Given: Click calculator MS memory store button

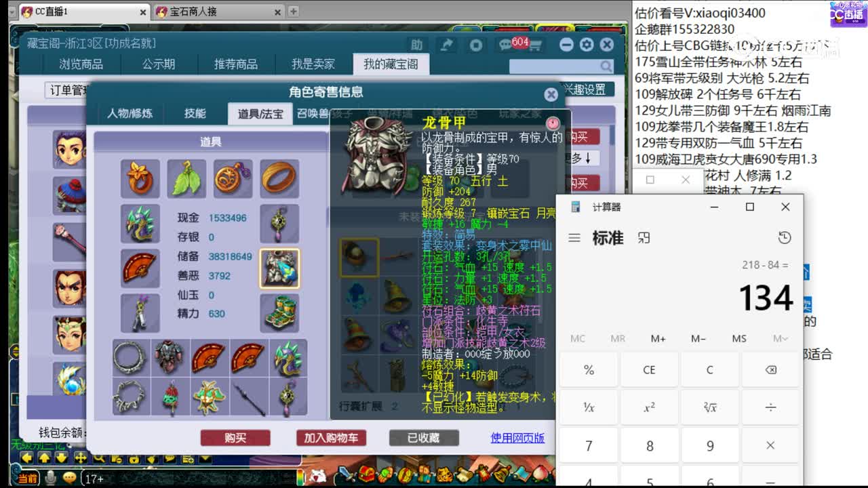Looking at the screenshot, I should click(739, 338).
